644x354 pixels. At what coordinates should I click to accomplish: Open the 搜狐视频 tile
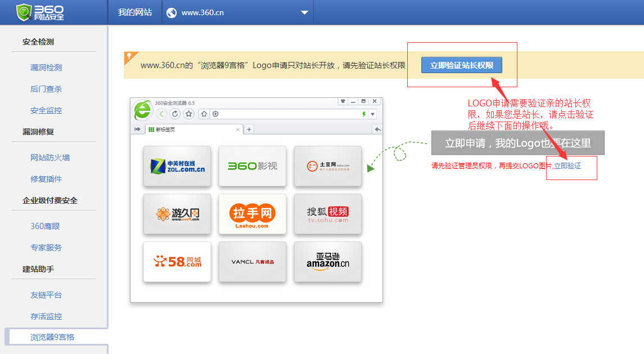pos(328,214)
